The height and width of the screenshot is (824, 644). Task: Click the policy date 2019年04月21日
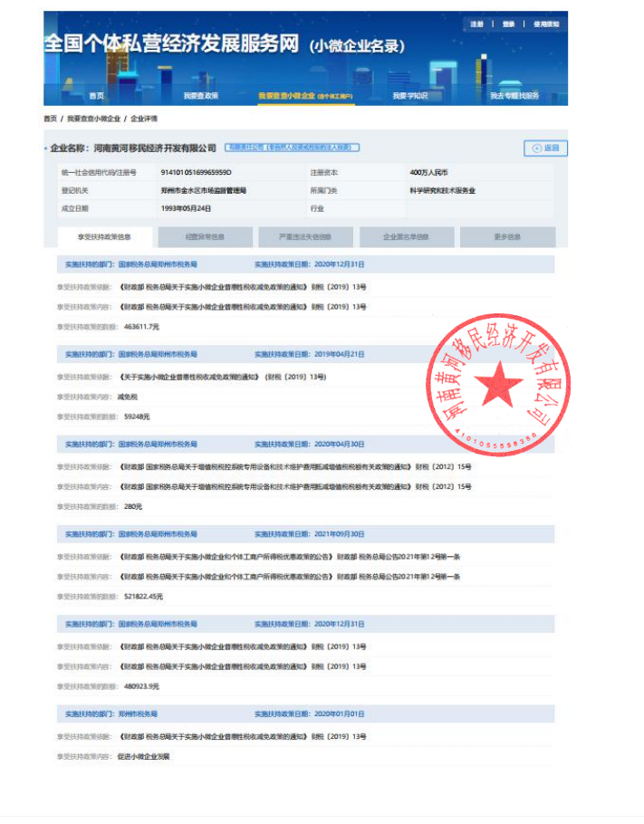[339, 354]
